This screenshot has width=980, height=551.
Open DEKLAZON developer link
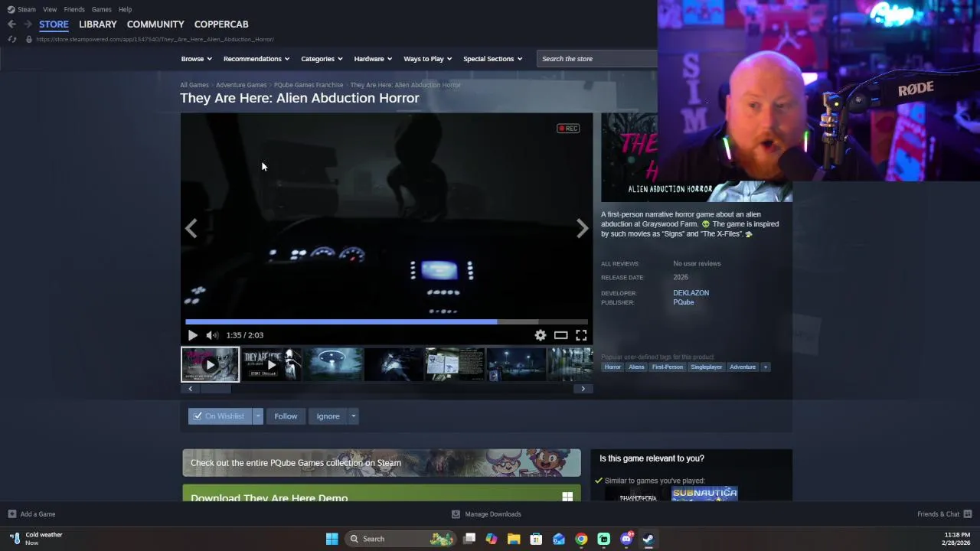pyautogui.click(x=691, y=293)
